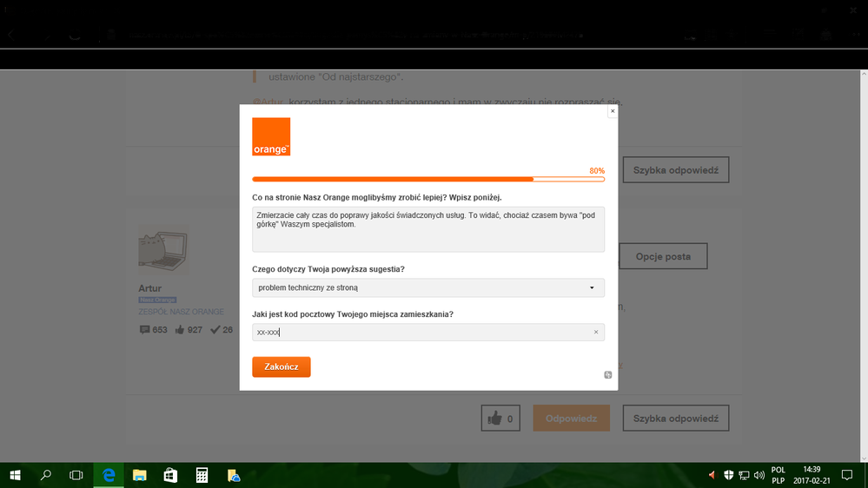Click the Odpowiedz button
The width and height of the screenshot is (868, 488).
[x=572, y=419]
